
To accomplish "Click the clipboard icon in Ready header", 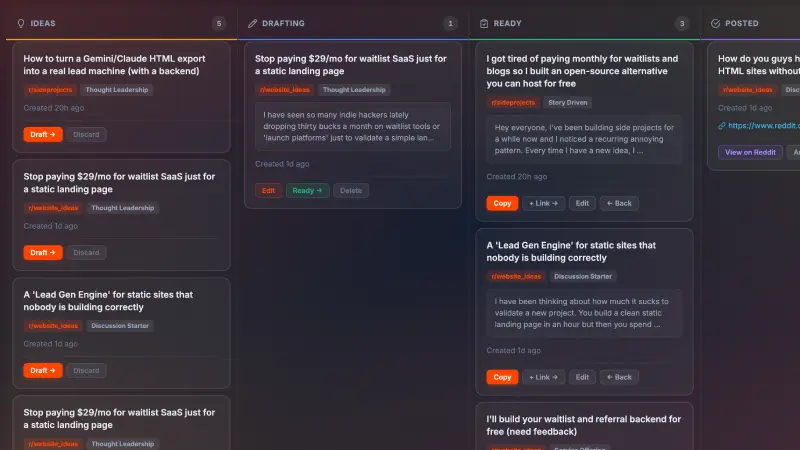I will [484, 23].
